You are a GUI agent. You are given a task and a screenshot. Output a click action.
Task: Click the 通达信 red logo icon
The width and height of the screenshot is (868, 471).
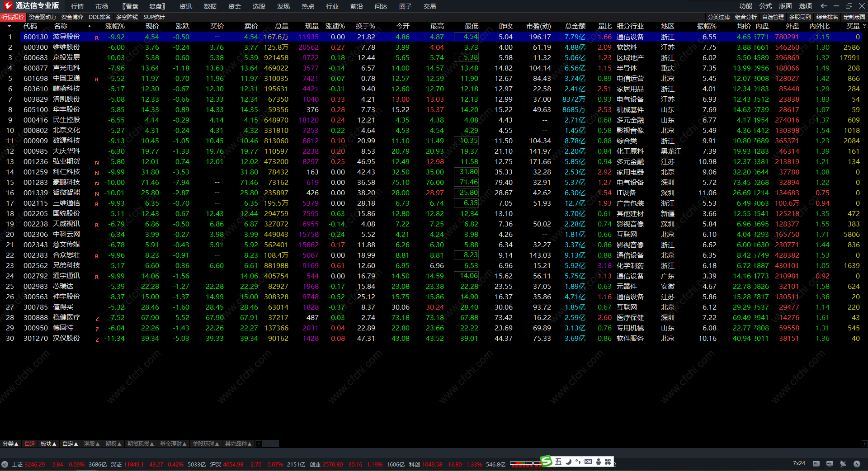[8, 5]
